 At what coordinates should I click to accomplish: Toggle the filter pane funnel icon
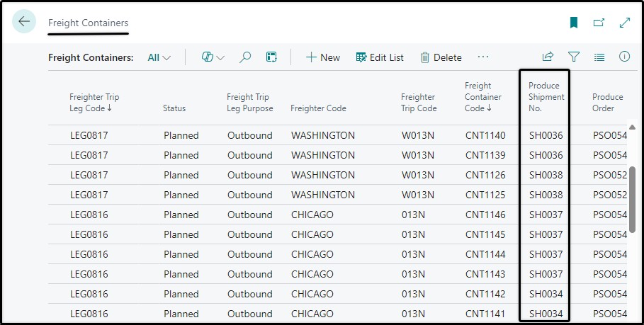574,57
